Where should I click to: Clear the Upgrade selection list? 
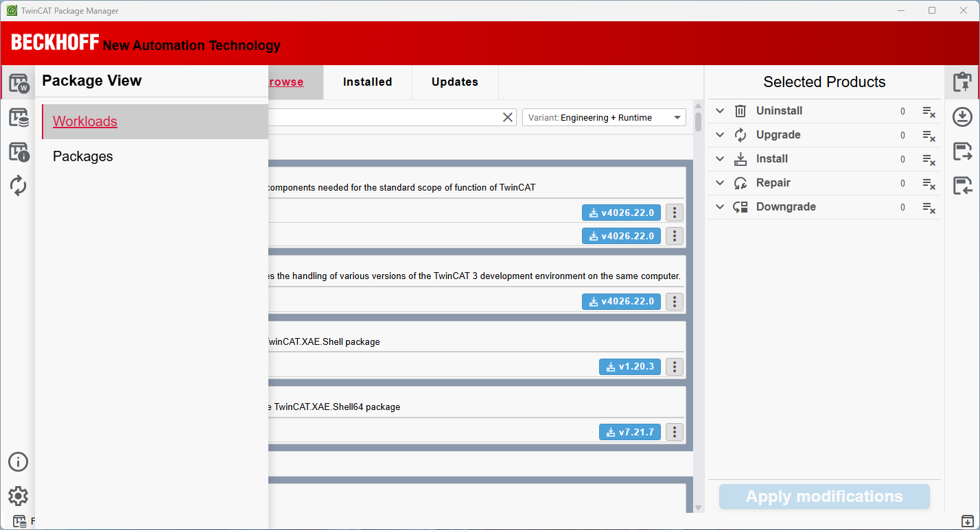point(929,135)
